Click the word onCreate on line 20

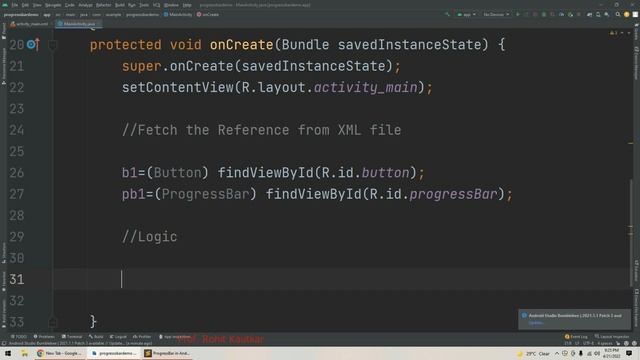pyautogui.click(x=241, y=44)
